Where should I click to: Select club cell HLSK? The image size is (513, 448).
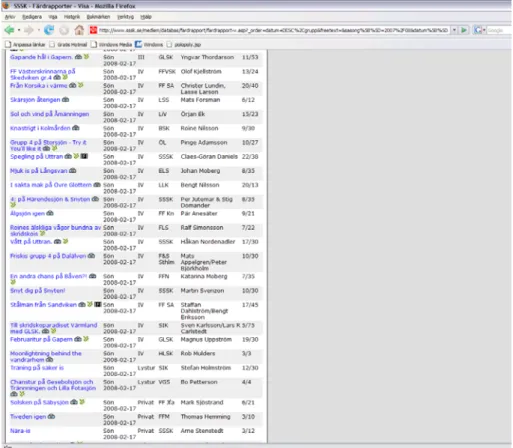pos(166,353)
